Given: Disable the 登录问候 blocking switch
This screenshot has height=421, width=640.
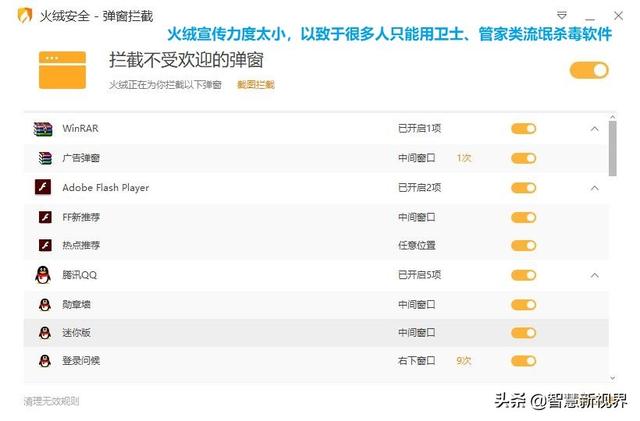Looking at the screenshot, I should (x=524, y=361).
